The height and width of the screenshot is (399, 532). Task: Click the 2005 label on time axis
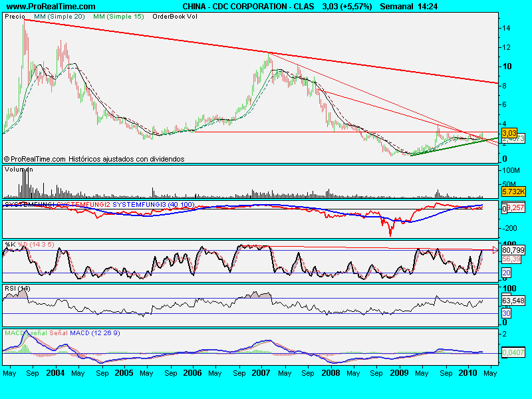(124, 373)
